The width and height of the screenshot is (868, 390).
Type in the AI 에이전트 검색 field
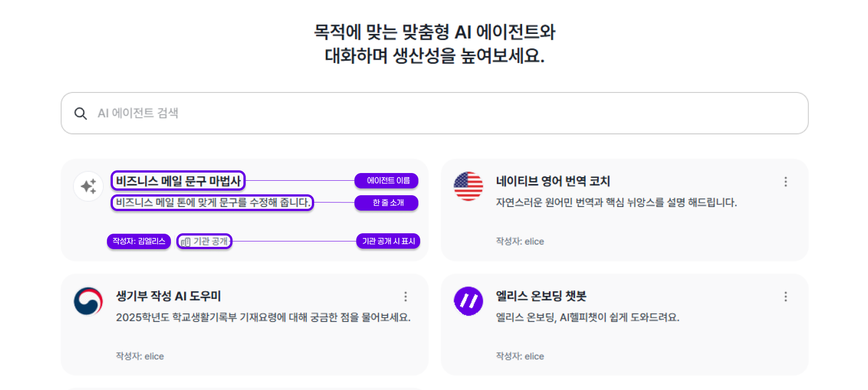(408, 113)
